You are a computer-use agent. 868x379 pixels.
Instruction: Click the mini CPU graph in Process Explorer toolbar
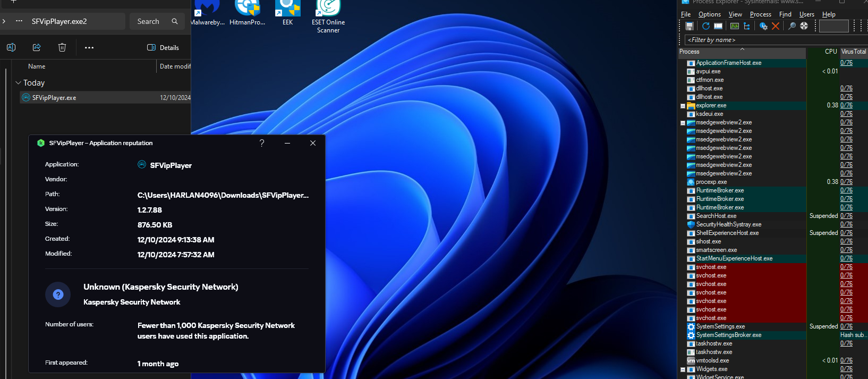(833, 26)
